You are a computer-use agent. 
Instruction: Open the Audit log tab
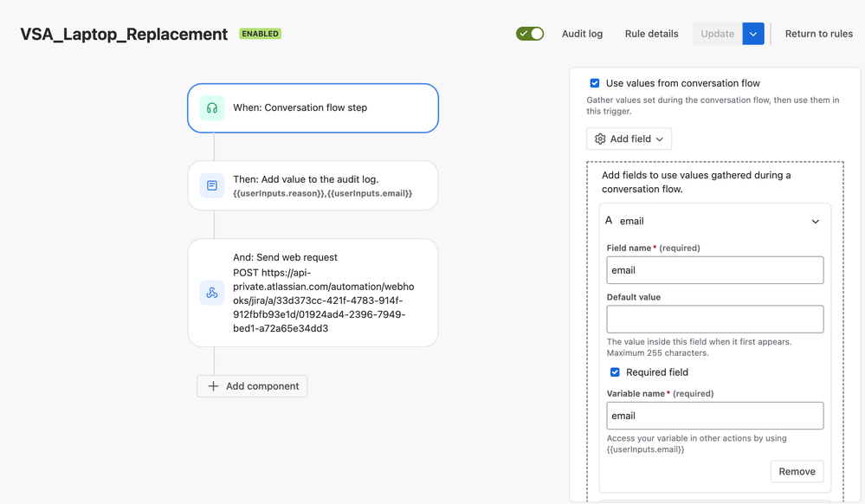tap(582, 34)
